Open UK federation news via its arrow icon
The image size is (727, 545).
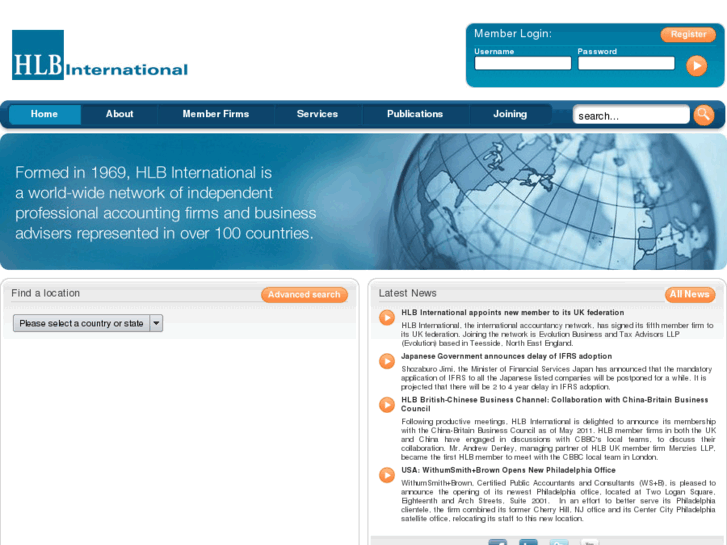[387, 318]
